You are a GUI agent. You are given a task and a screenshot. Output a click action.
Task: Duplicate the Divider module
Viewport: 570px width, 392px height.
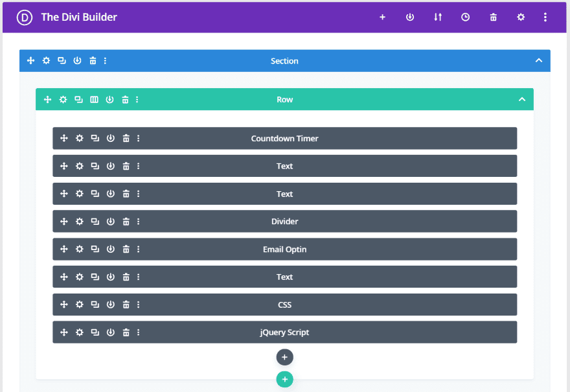(x=95, y=222)
